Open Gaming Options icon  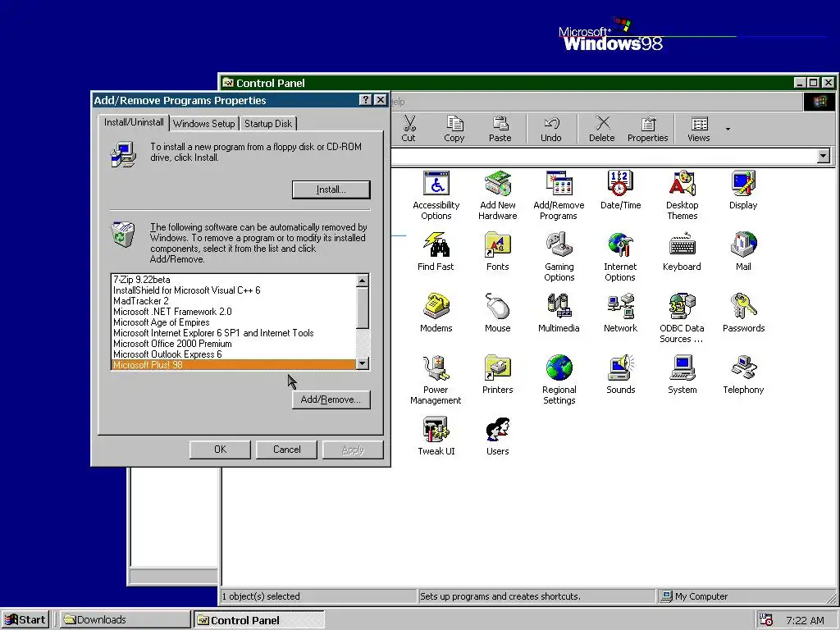point(559,256)
